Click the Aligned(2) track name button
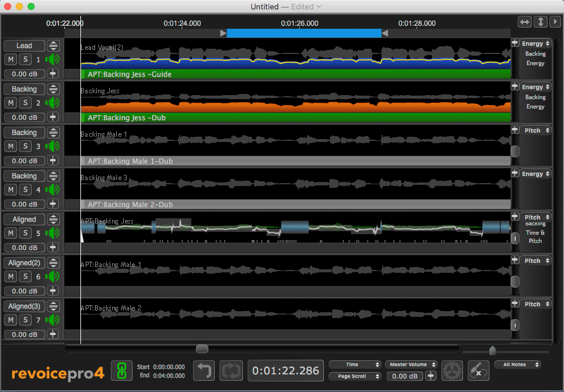 24,263
